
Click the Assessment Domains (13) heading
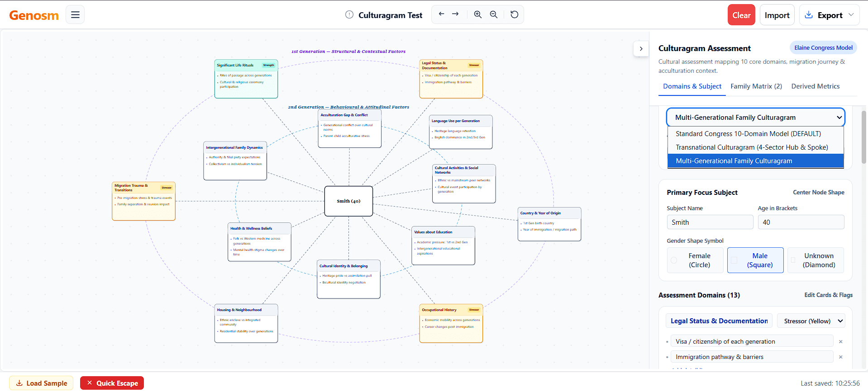click(699, 295)
